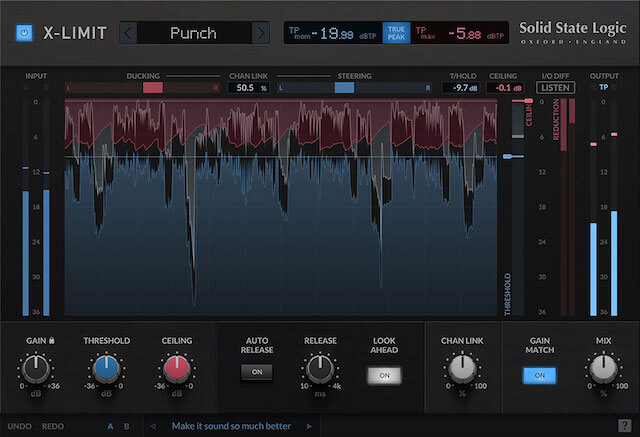Click the red Ceiling knob
Viewport: 640px width, 437px height.
tap(177, 368)
